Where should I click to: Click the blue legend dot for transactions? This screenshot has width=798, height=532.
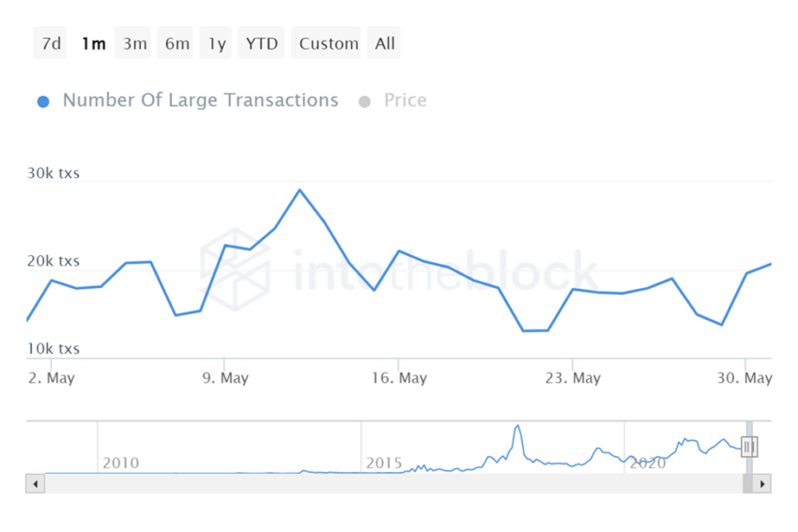[43, 101]
